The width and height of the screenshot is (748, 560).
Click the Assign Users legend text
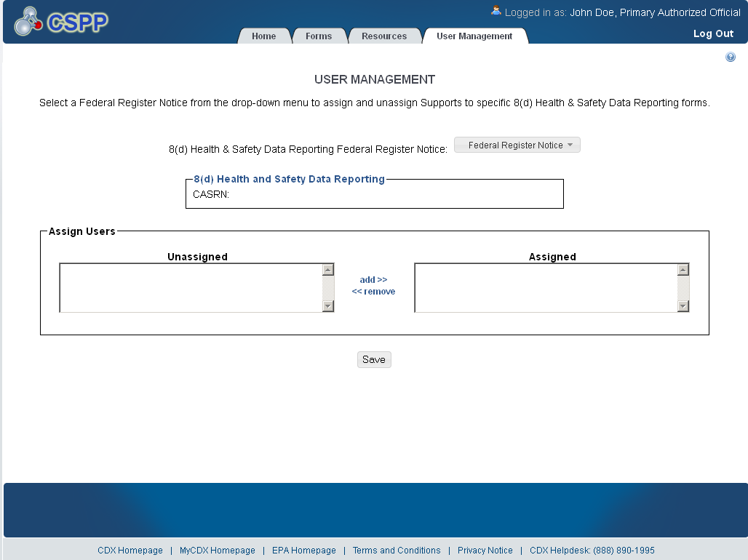click(82, 231)
